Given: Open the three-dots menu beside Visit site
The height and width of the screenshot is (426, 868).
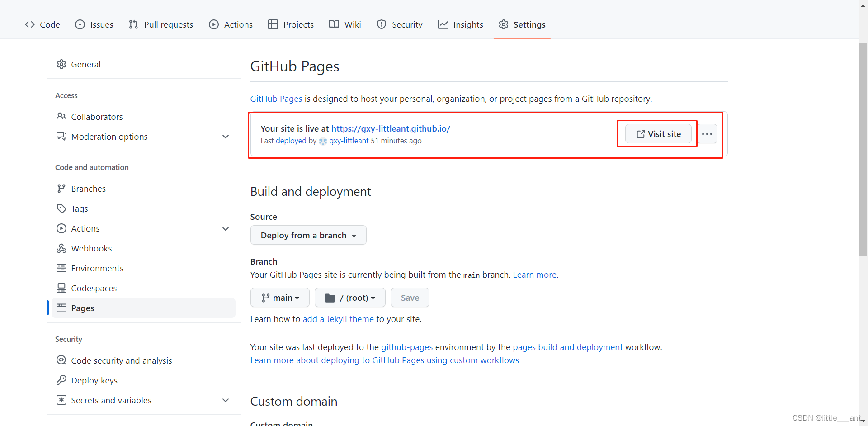Looking at the screenshot, I should click(x=707, y=134).
